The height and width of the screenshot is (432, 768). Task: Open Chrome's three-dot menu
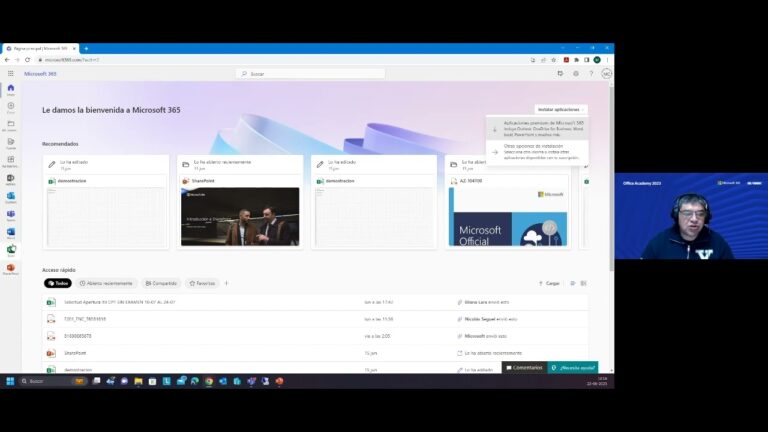tap(607, 60)
